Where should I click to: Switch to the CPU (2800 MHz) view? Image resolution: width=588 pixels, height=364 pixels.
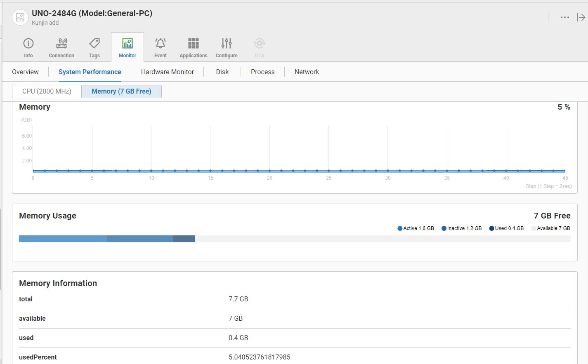coord(47,91)
